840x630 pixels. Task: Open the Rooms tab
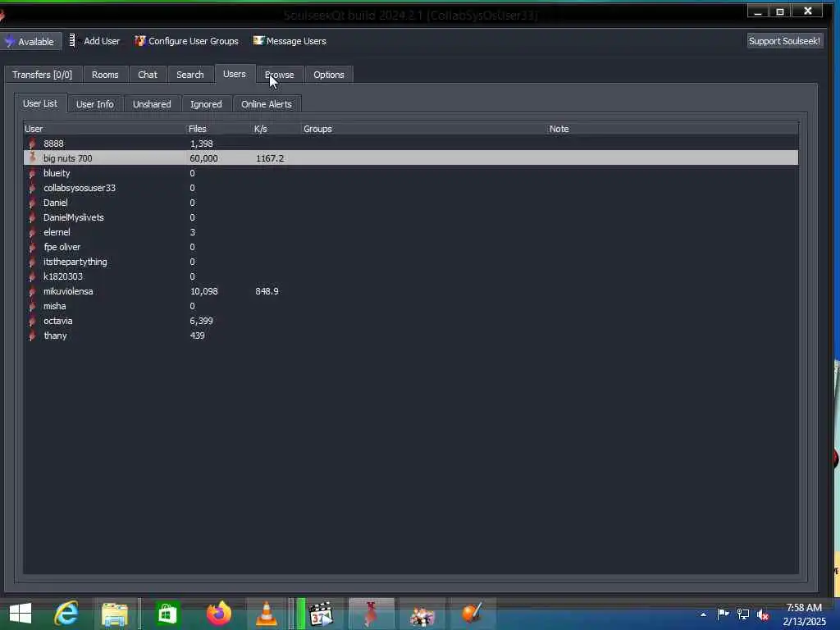pyautogui.click(x=105, y=75)
